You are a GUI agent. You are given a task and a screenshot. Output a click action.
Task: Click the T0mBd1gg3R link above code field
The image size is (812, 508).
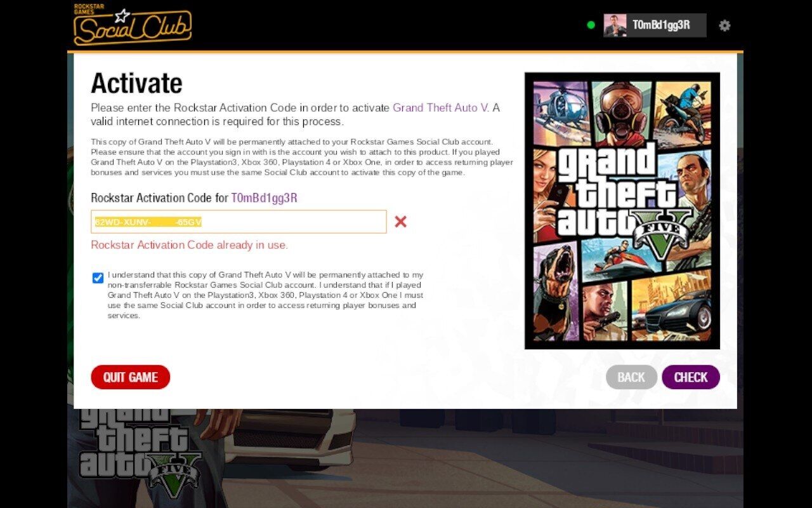[x=264, y=198]
